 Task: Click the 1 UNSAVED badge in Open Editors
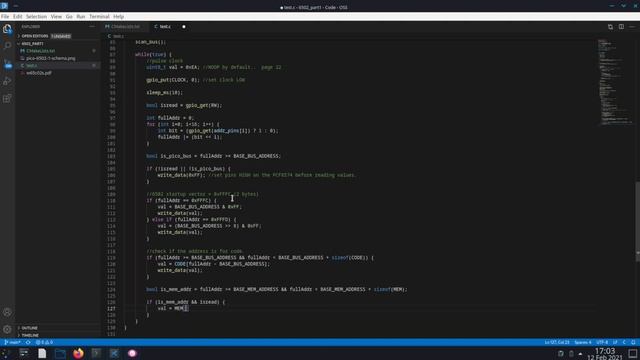coord(61,36)
